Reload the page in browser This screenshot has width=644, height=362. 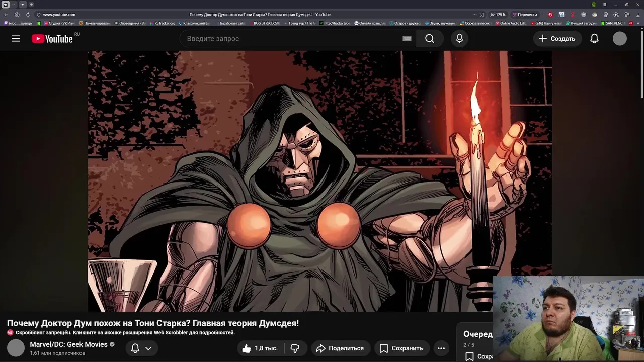(28, 15)
